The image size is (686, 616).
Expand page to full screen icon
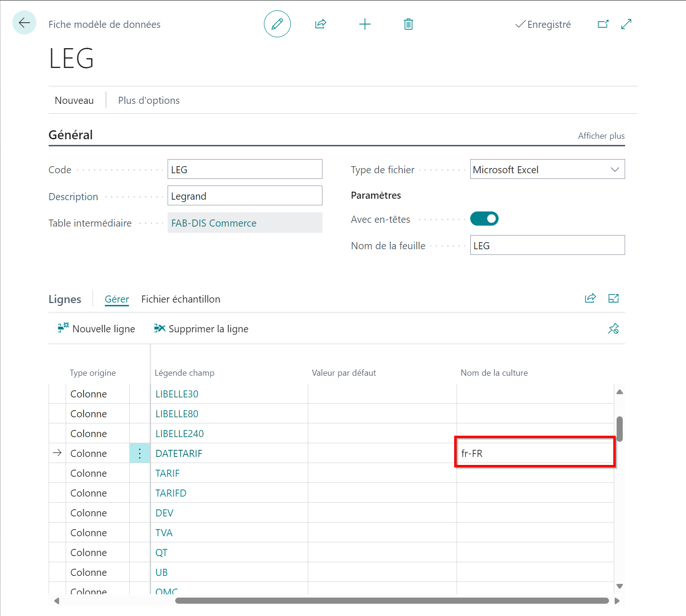pyautogui.click(x=627, y=24)
